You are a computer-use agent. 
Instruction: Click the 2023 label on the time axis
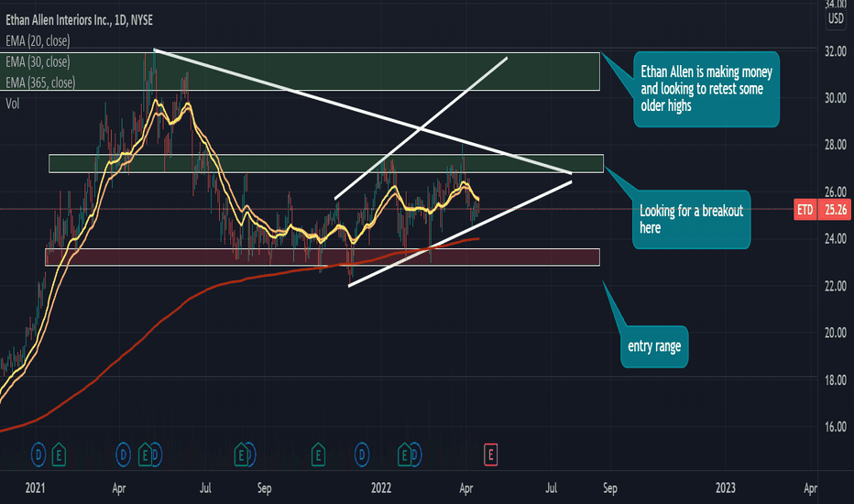726,488
